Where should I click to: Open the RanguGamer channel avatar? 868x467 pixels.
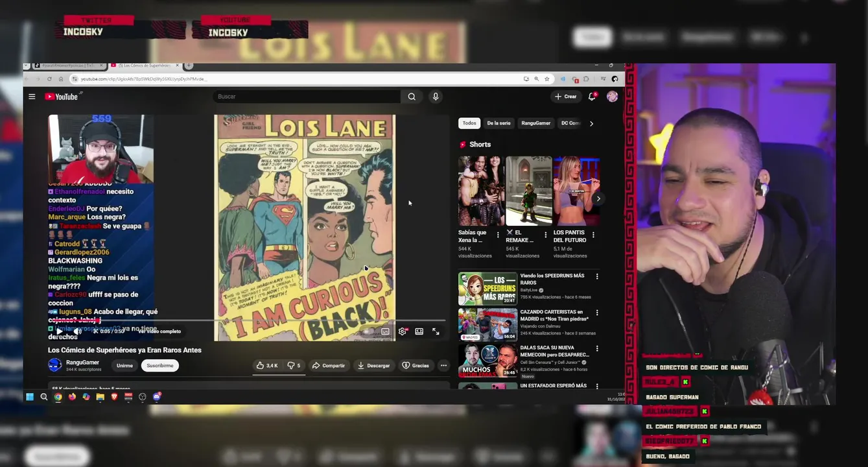coord(55,365)
